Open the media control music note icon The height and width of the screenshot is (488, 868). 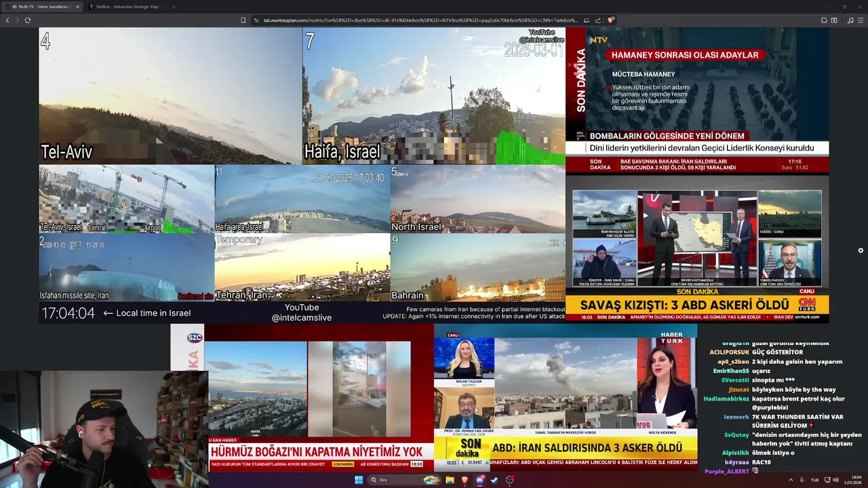[x=850, y=20]
